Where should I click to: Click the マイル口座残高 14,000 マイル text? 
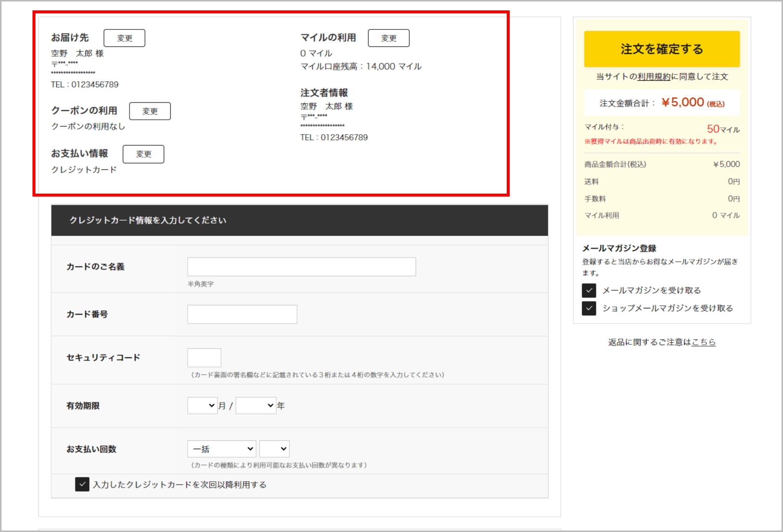[361, 66]
